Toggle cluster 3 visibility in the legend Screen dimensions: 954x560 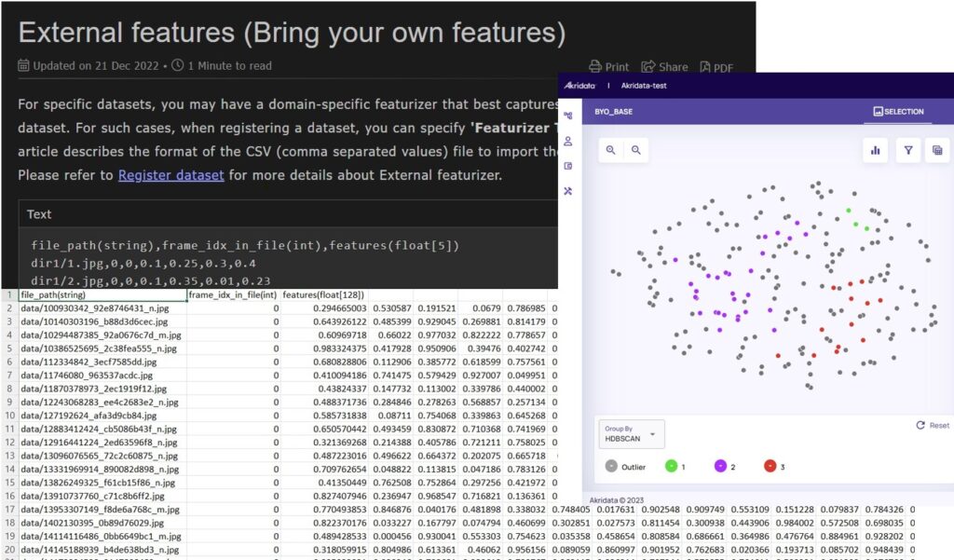click(770, 466)
